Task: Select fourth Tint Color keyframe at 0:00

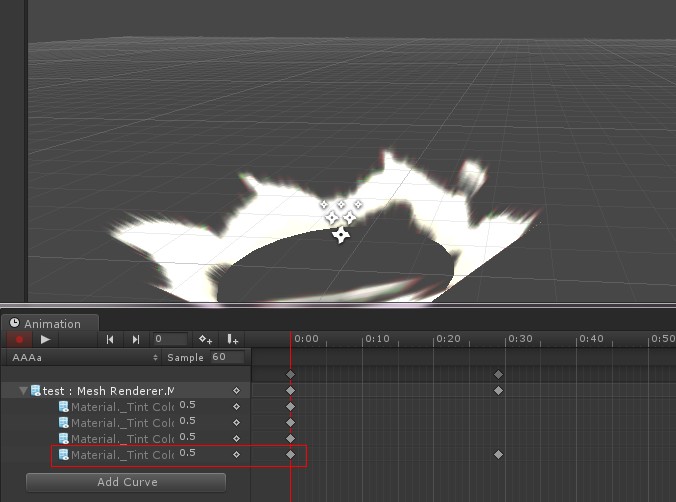Action: pos(291,455)
